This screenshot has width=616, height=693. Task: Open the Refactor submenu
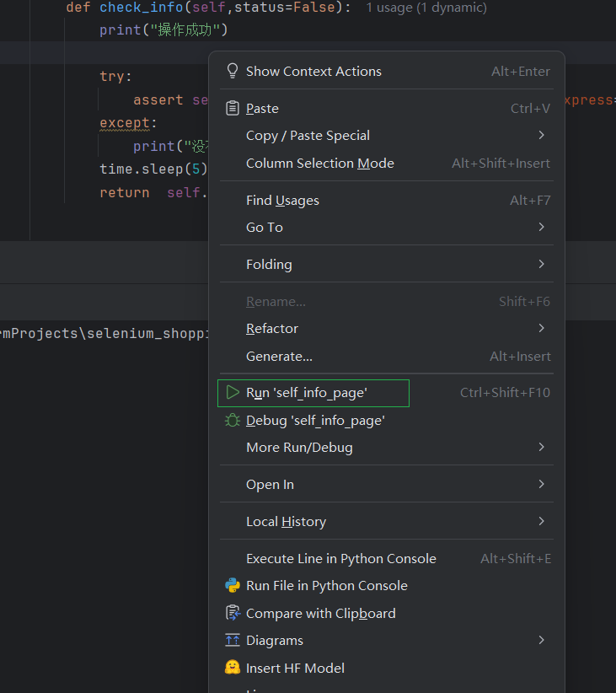coord(271,328)
